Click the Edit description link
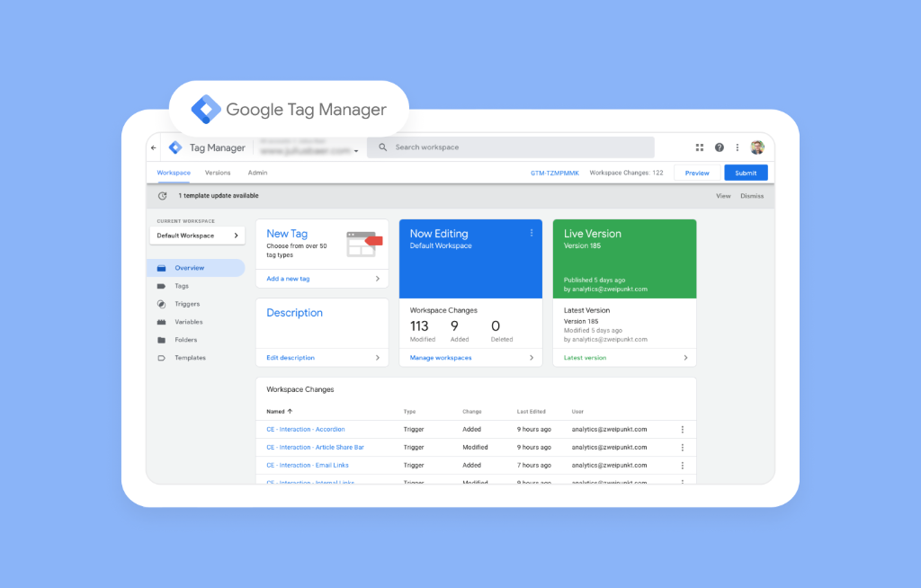921x588 pixels. (x=291, y=358)
